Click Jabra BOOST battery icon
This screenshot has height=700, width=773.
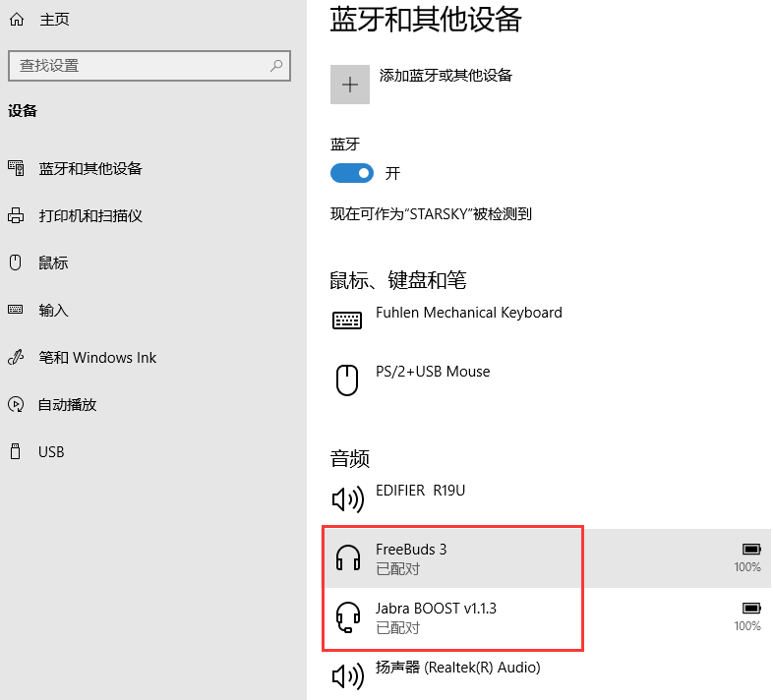coord(751,609)
